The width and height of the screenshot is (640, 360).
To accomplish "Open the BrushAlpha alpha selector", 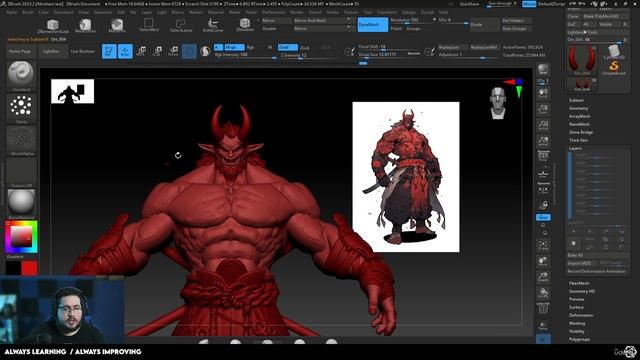I will (x=21, y=140).
